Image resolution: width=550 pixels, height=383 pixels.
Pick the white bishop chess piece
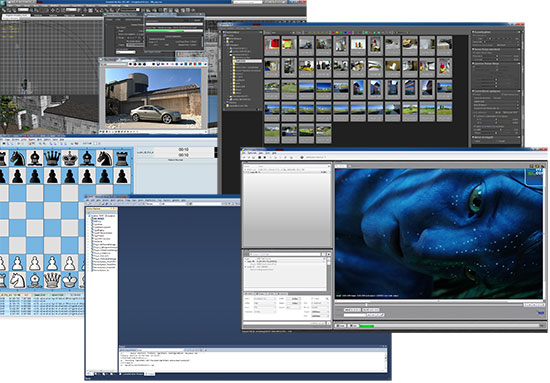(x=35, y=280)
